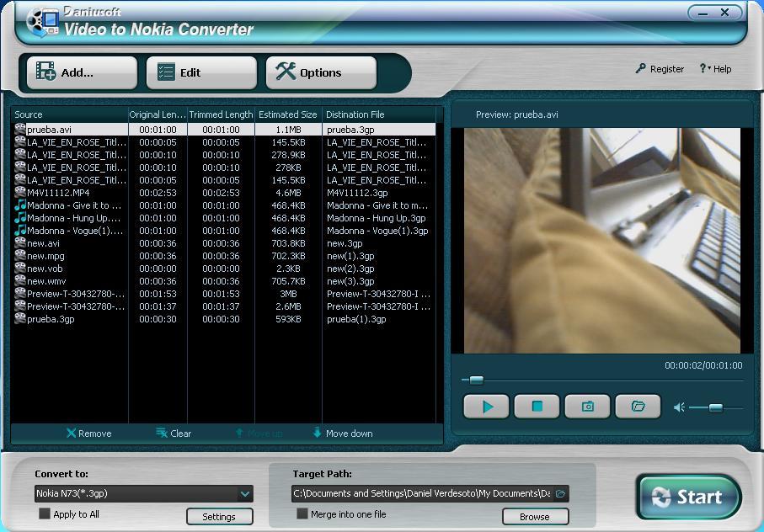Click the Target Path input field

tap(422, 493)
